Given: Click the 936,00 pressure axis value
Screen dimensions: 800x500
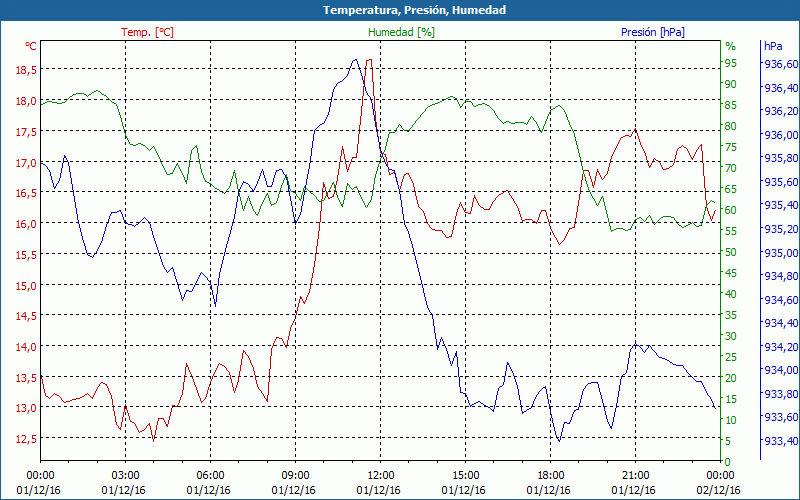Looking at the screenshot, I should tap(781, 135).
